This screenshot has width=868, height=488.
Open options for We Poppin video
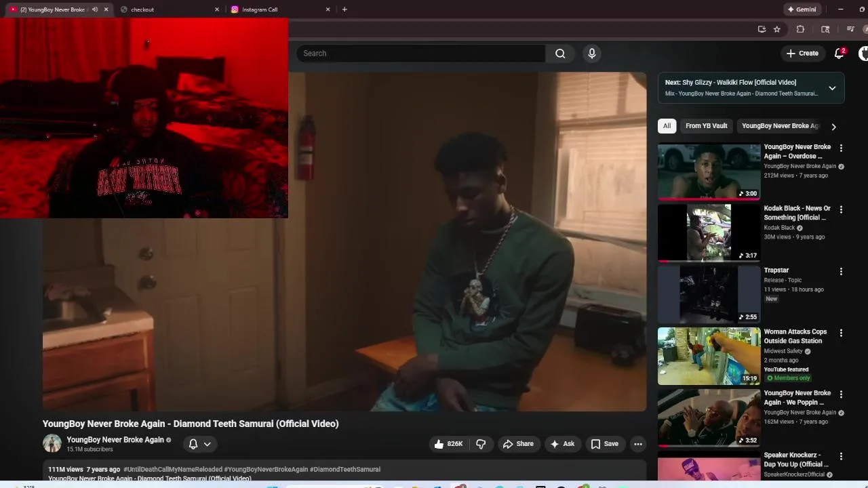841,394
